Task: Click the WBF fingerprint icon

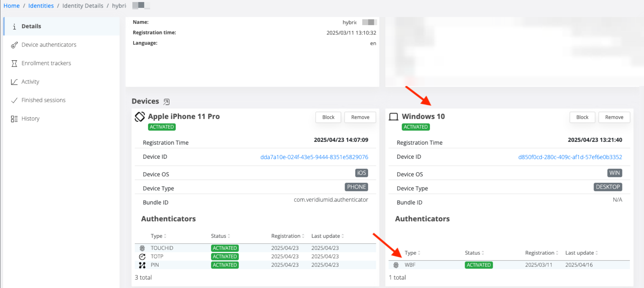Action: [x=396, y=265]
